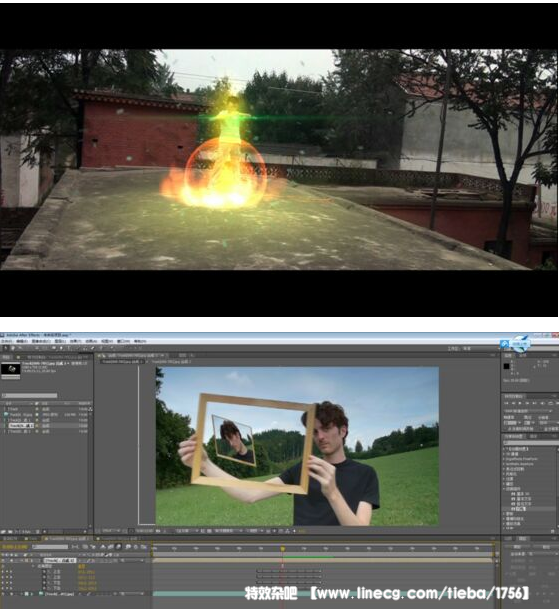Viewport: 559px width, 610px height.
Task: Click the Project panel search field
Action: click(x=29, y=395)
